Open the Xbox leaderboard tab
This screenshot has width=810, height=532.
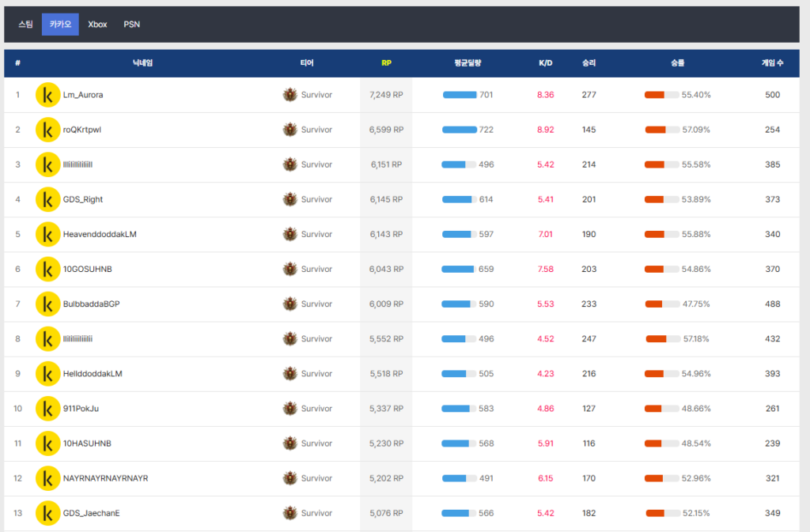coord(97,25)
